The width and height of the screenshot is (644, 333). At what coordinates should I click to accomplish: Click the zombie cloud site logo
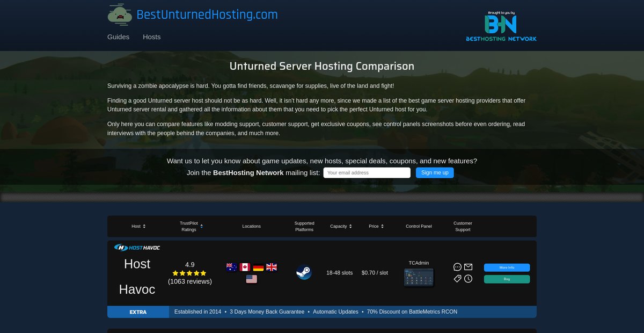click(x=120, y=14)
